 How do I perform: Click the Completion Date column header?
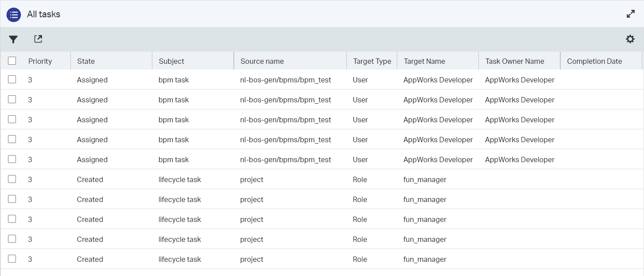click(594, 61)
